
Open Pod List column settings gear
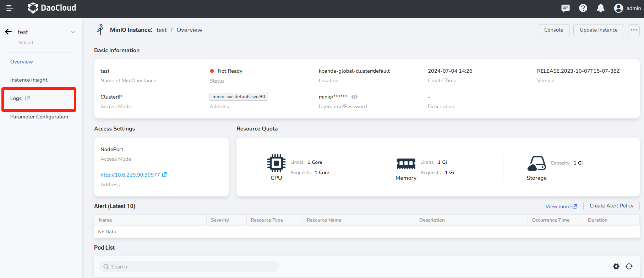(x=616, y=266)
